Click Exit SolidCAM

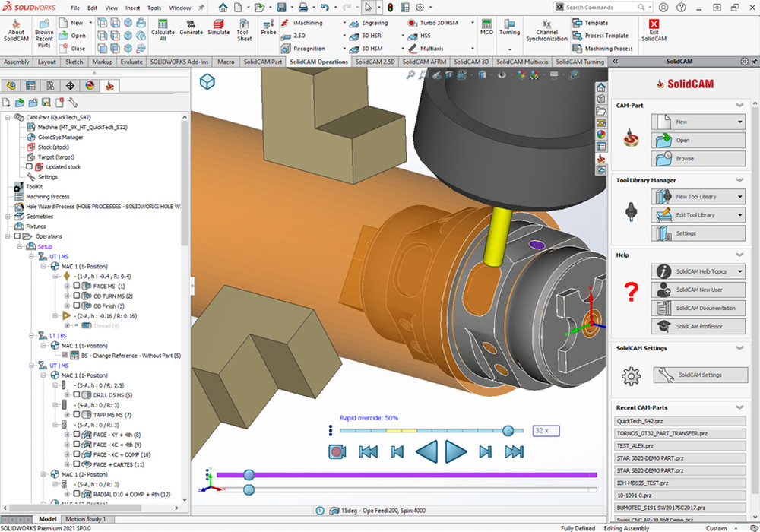tap(654, 30)
